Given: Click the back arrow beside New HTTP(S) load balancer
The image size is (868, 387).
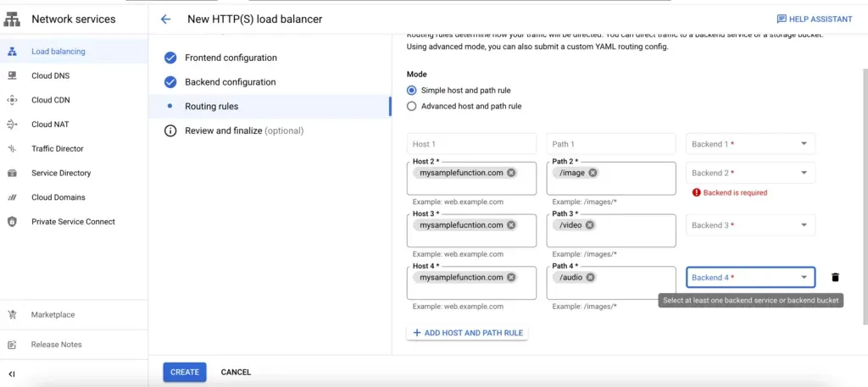Looking at the screenshot, I should tap(165, 19).
